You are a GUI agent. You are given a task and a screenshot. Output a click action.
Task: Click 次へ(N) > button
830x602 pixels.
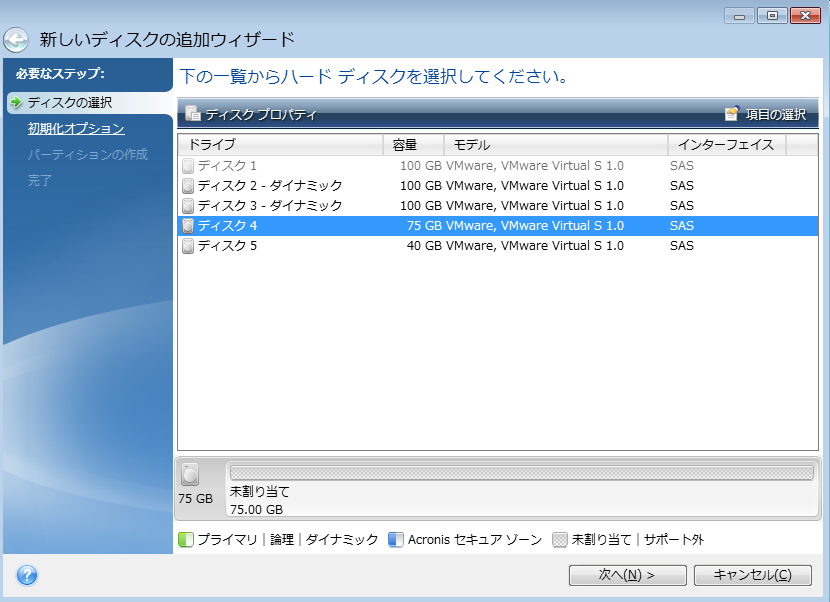click(x=627, y=575)
